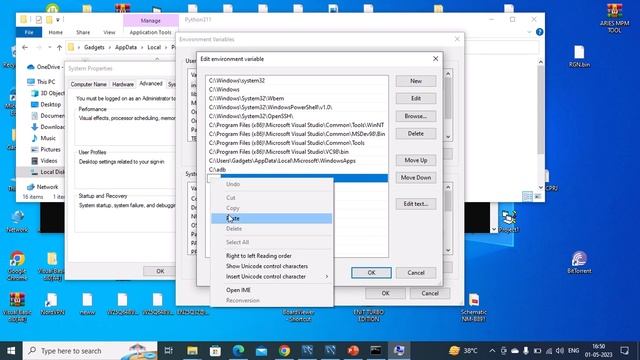Close the Edit environment variable dialog
Screen dimensions: 640x360
pyautogui.click(x=436, y=59)
